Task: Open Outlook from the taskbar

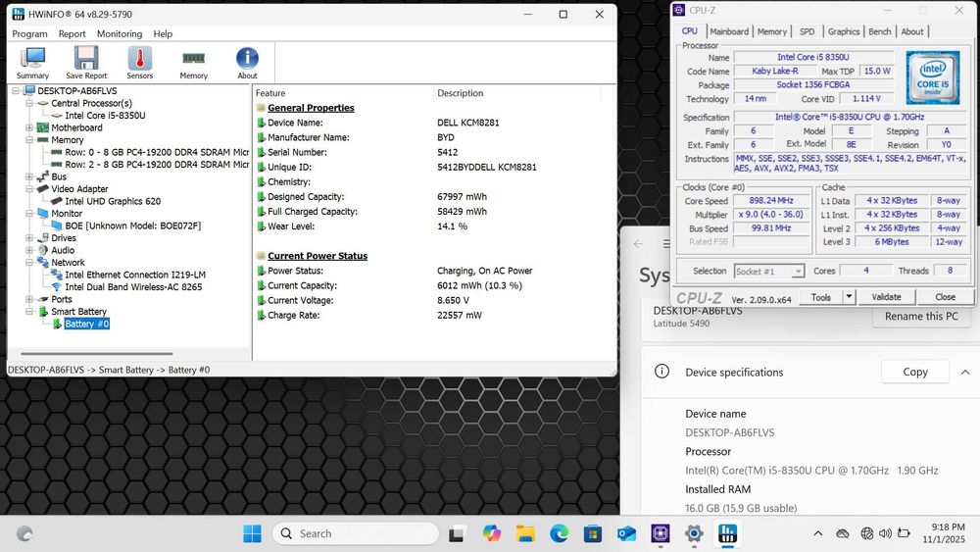Action: pyautogui.click(x=626, y=534)
